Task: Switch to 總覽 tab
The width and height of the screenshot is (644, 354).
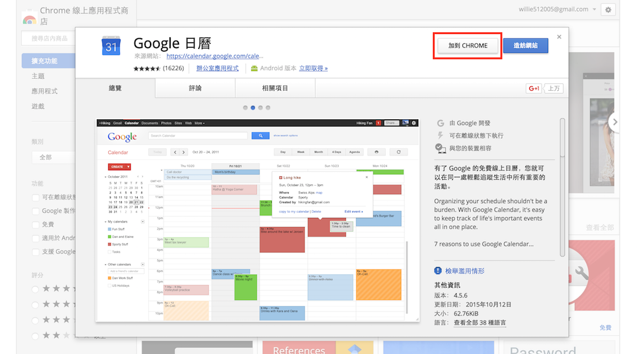Action: (x=115, y=88)
